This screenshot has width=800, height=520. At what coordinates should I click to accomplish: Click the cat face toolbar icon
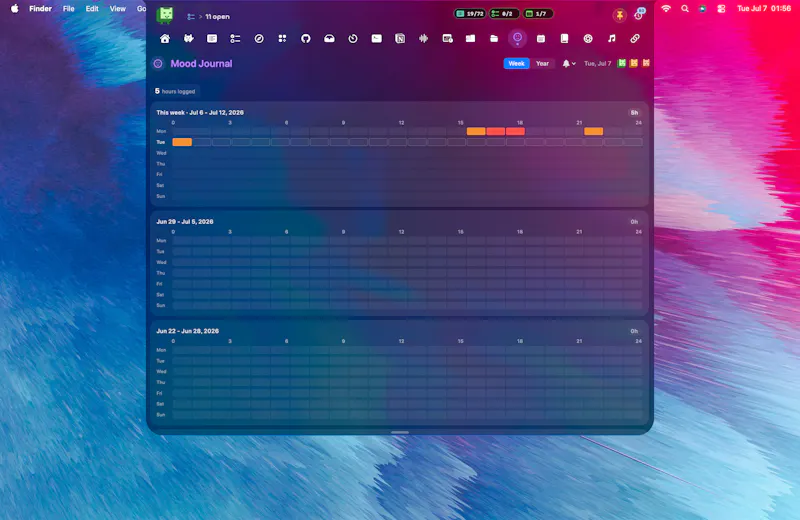188,38
